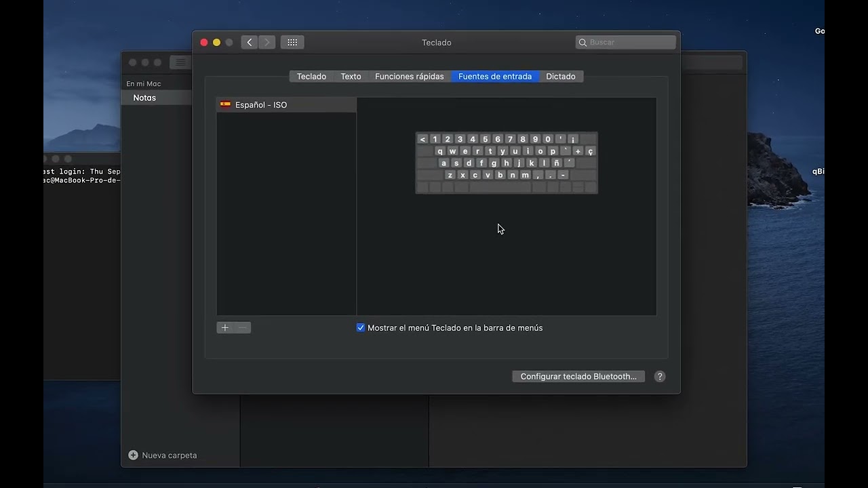
Task: Remove input source with minus button
Action: (243, 328)
